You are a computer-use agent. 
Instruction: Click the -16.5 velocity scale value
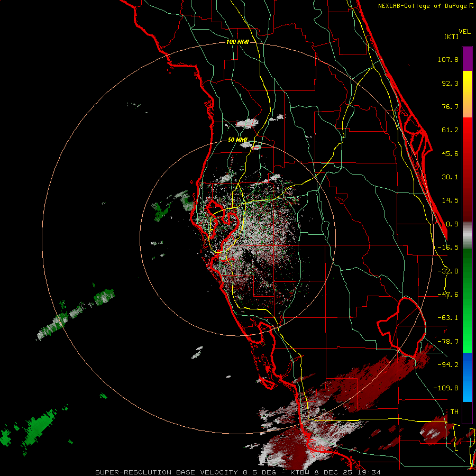tap(448, 248)
